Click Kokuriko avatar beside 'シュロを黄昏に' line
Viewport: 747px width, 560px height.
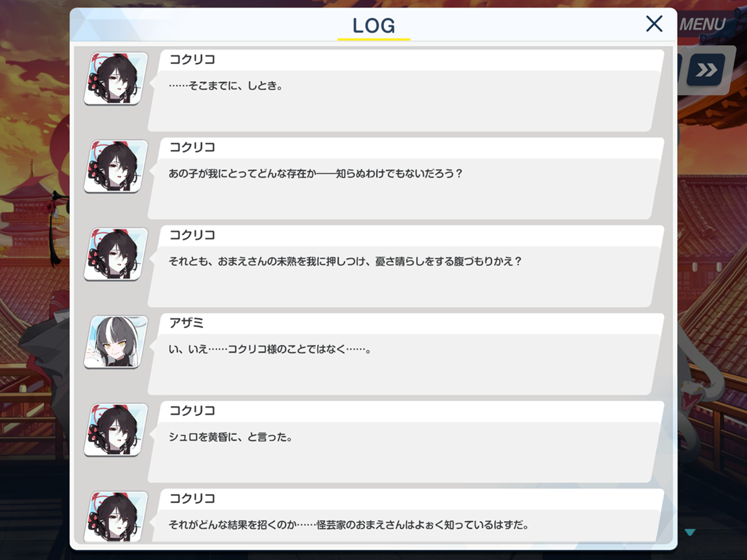tap(116, 430)
